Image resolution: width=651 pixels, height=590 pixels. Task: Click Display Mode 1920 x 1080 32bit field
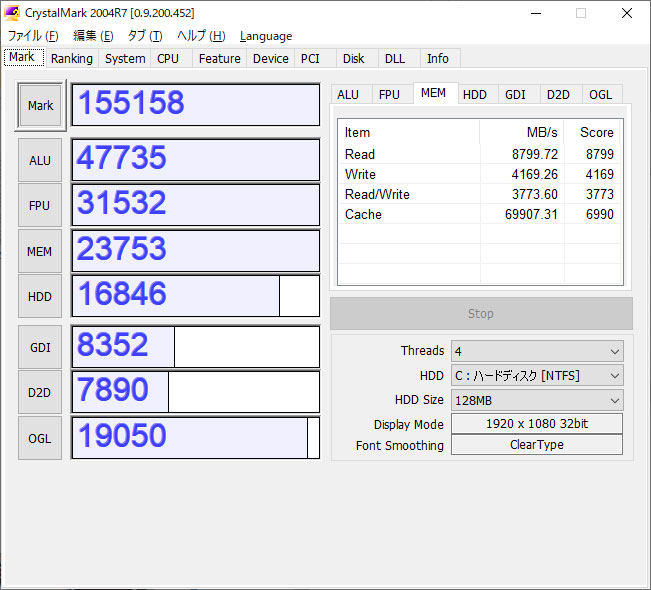[537, 424]
